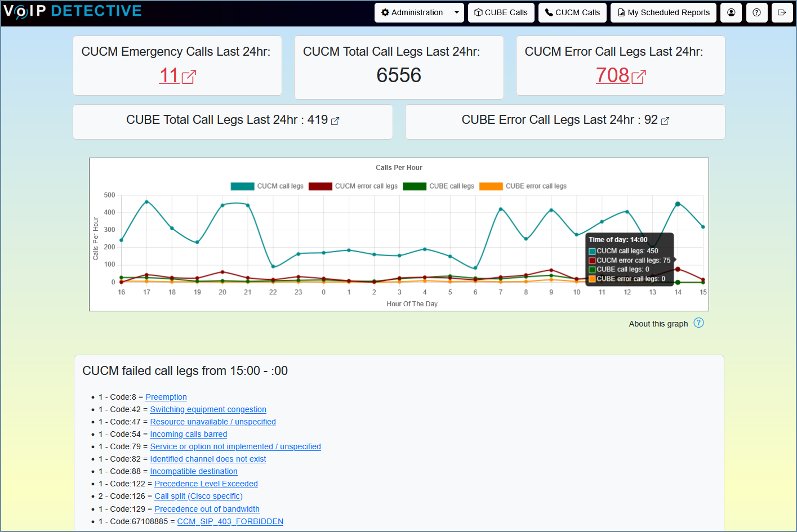Image resolution: width=797 pixels, height=532 pixels.
Task: Open Identified channel does not exist link
Action: 208,459
